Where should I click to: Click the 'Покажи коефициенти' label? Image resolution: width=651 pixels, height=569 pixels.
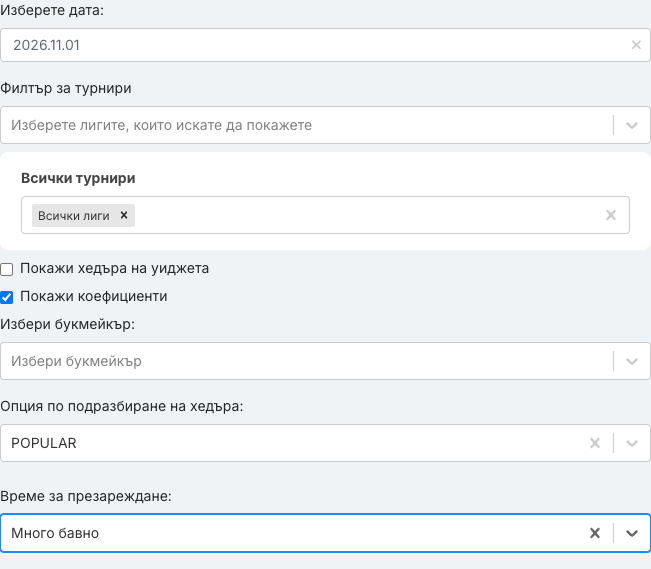click(x=94, y=296)
